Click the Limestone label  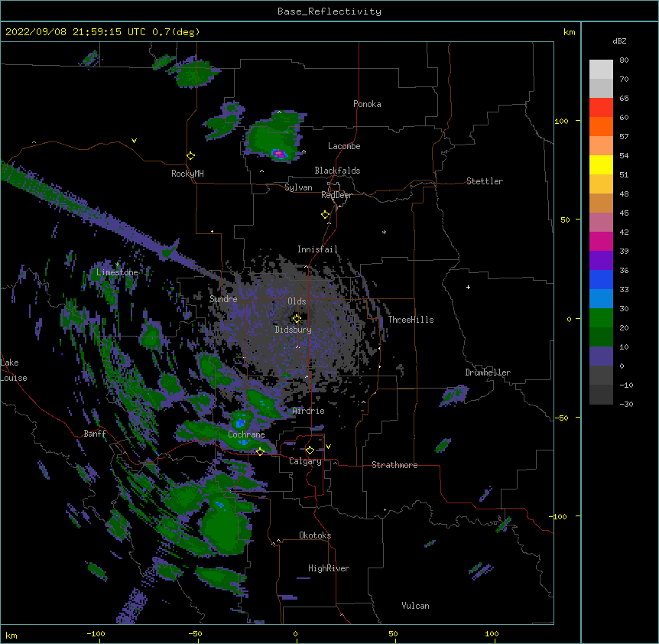pyautogui.click(x=117, y=272)
